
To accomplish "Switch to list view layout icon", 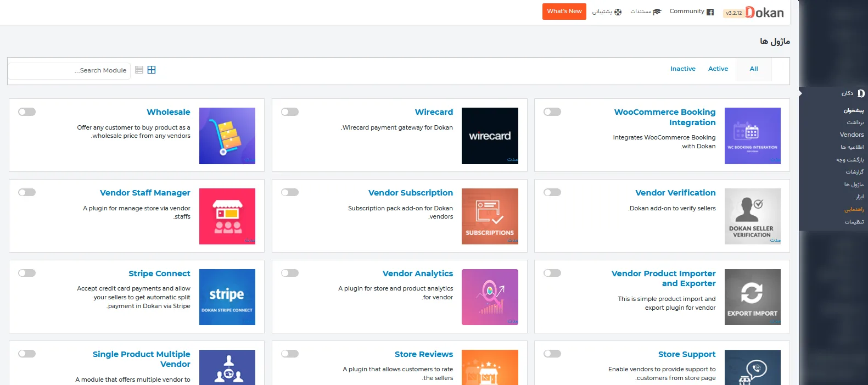I will coord(139,70).
